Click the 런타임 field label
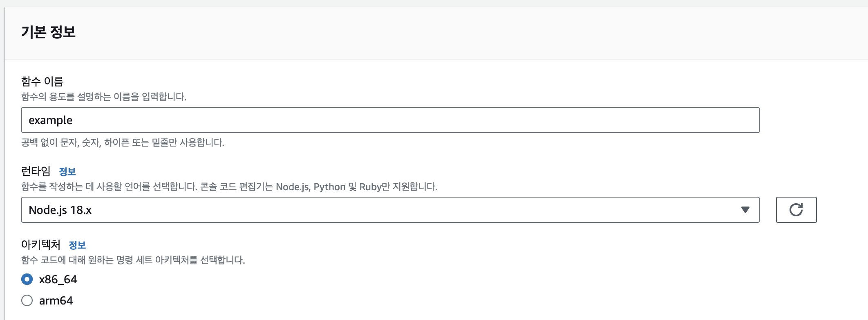The image size is (868, 320). pyautogui.click(x=36, y=171)
